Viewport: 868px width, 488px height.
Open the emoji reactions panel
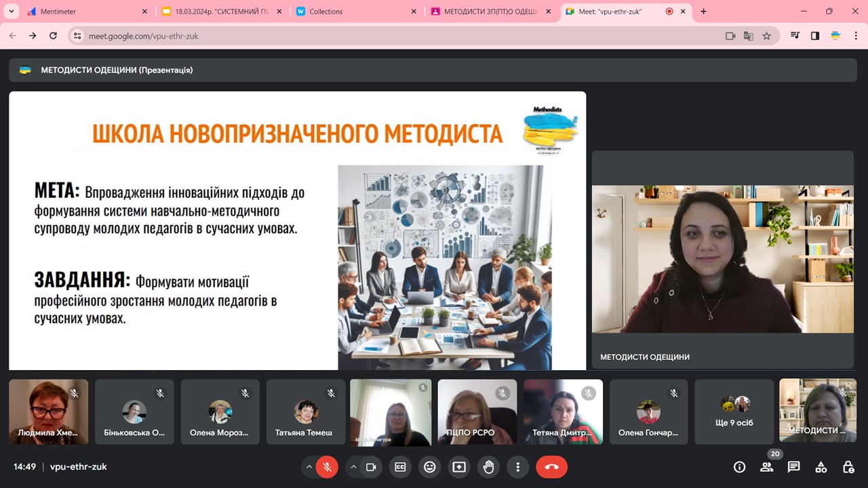tap(429, 467)
